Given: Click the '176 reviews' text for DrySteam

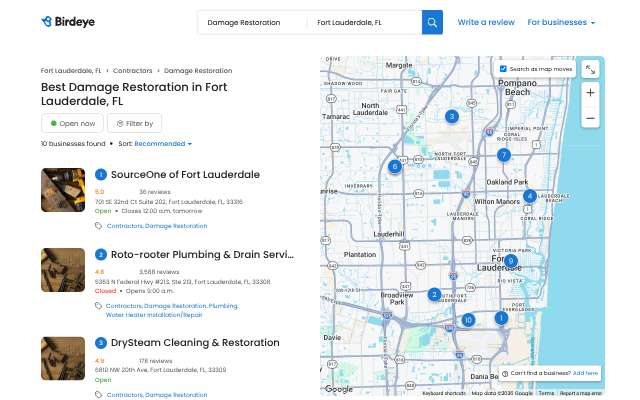Looking at the screenshot, I should point(156,361).
